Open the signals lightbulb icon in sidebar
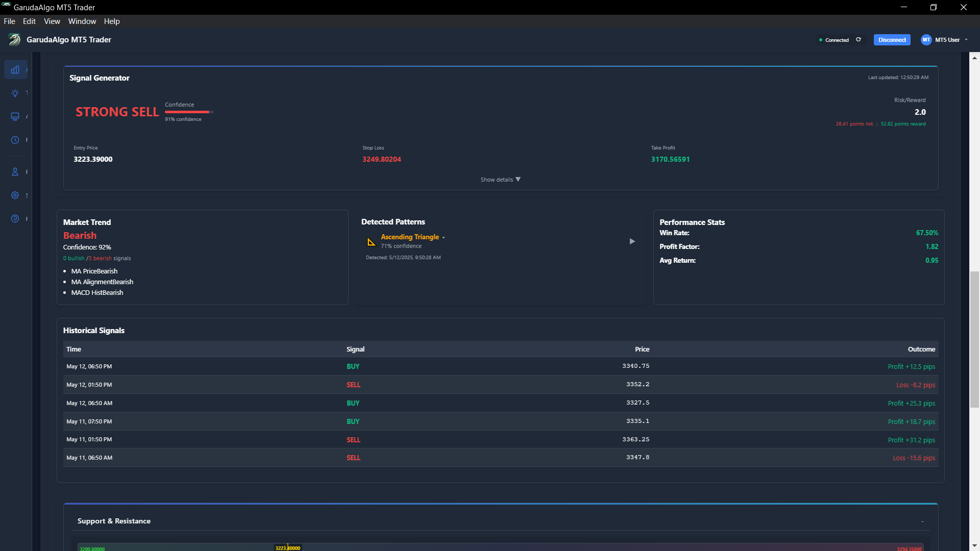This screenshot has width=980, height=551. 15,93
